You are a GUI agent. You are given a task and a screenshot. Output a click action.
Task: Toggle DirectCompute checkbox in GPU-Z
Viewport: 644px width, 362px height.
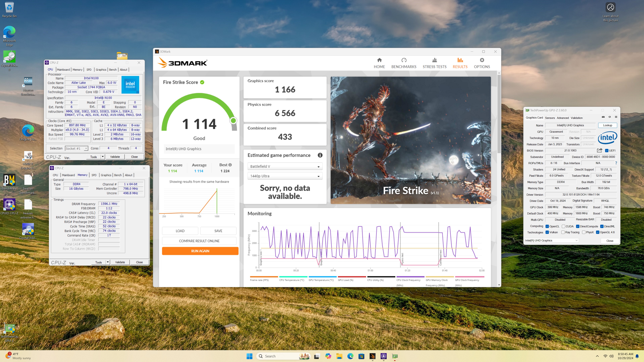click(578, 226)
